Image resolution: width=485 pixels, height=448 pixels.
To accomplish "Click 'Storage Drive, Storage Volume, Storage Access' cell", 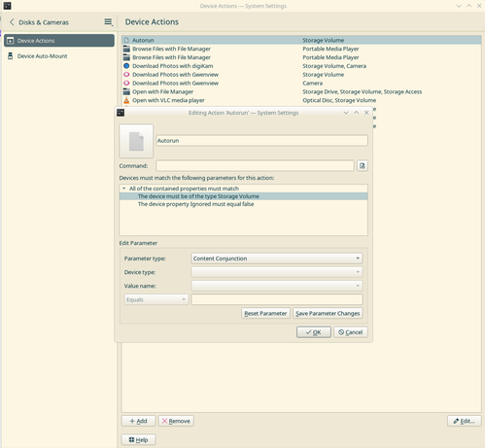I will click(363, 91).
